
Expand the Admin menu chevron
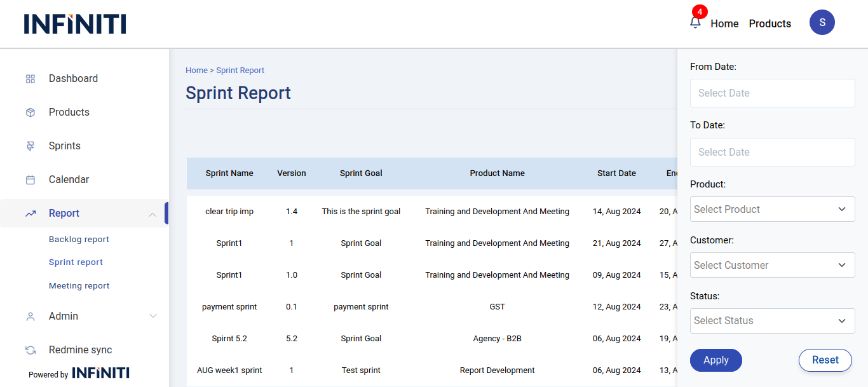point(153,316)
